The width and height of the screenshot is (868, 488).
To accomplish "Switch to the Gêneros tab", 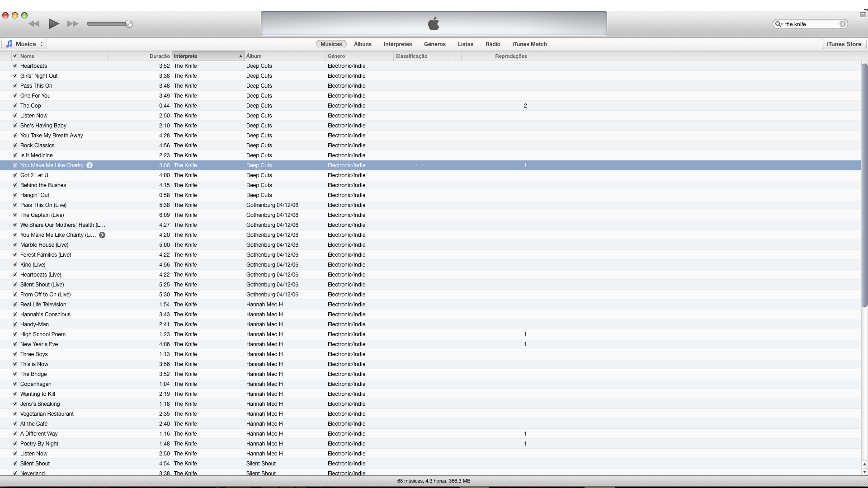I will click(x=434, y=44).
